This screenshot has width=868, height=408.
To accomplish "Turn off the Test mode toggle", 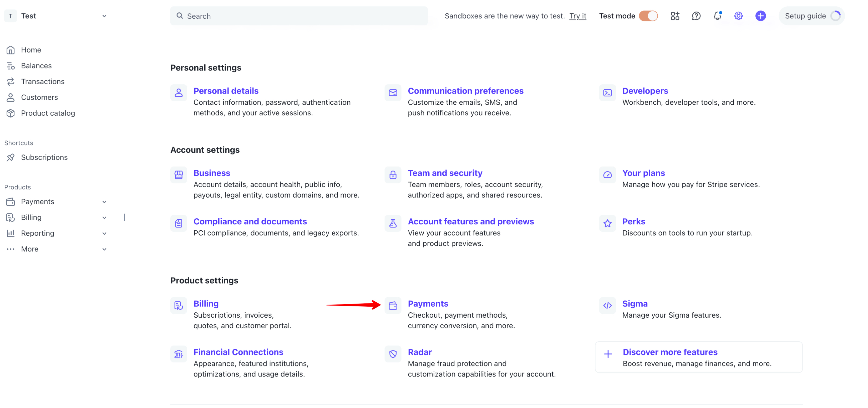I will coord(648,16).
